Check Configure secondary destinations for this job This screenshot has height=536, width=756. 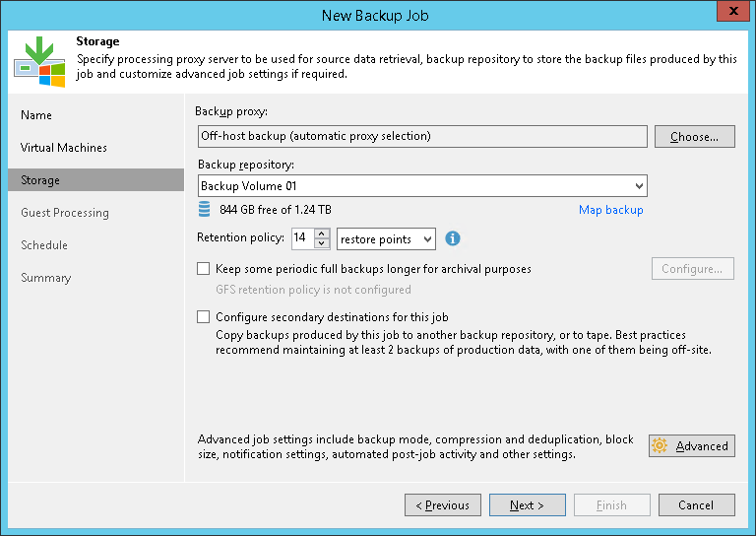pyautogui.click(x=204, y=317)
